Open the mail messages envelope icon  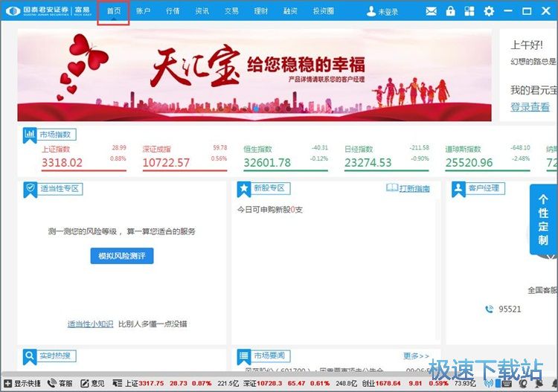[x=432, y=11]
